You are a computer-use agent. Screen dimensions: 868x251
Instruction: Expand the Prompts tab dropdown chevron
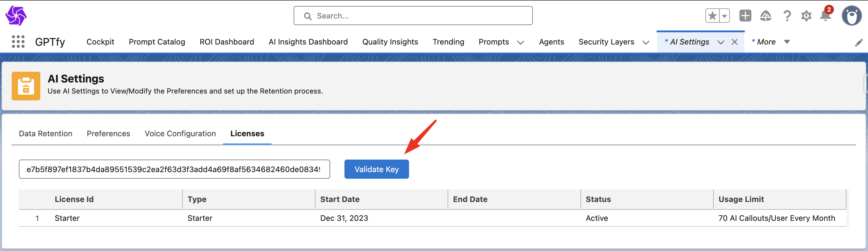520,42
